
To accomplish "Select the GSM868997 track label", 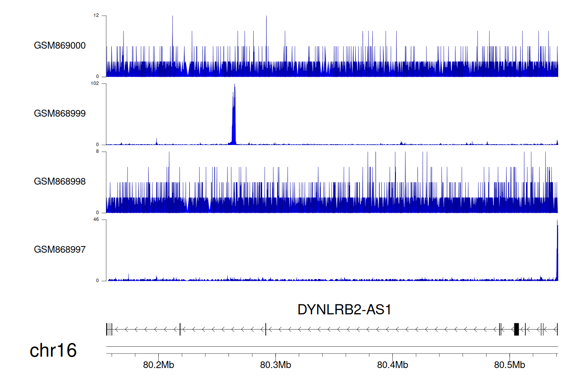I will (60, 250).
